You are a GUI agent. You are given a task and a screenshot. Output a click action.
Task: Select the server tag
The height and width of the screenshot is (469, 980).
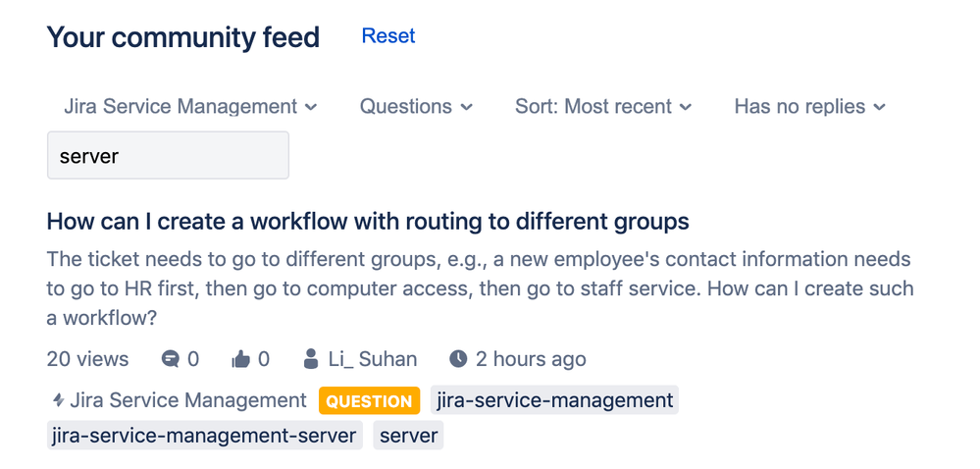409,436
